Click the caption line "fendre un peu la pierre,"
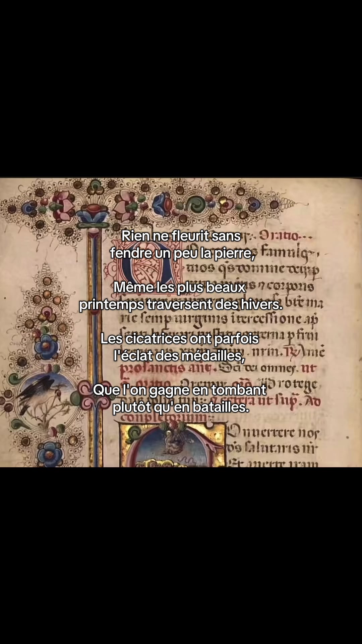Image resolution: width=362 pixels, height=644 pixels. [183, 253]
